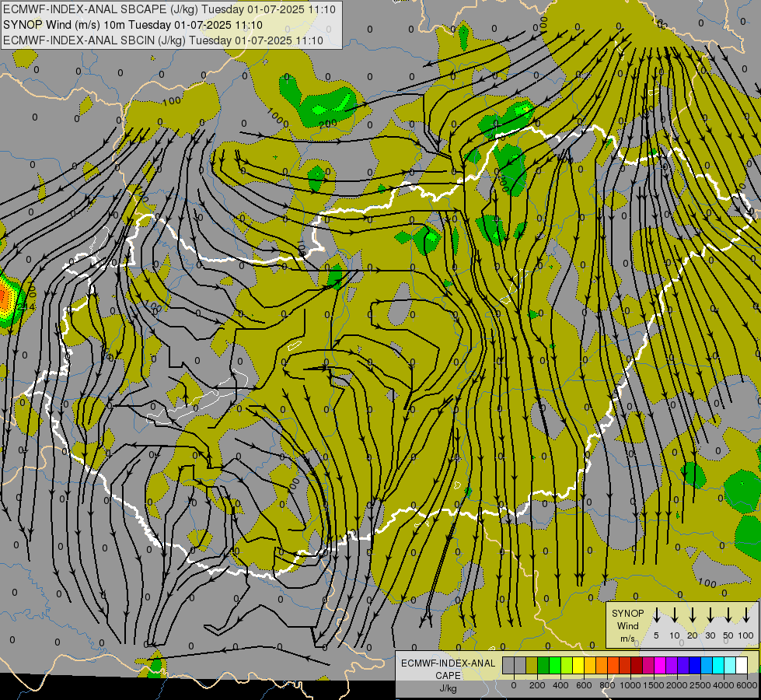Viewport: 761px width, 700px height.
Task: Click the 20 m/s wind arrow symbol
Action: pyautogui.click(x=693, y=615)
